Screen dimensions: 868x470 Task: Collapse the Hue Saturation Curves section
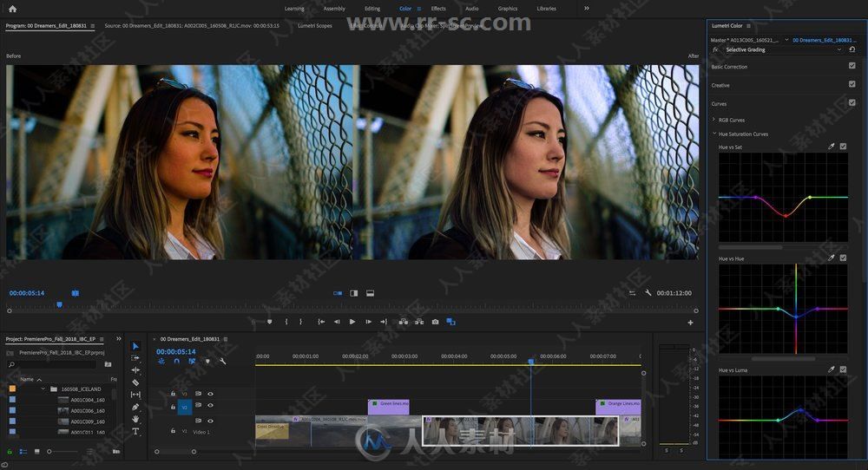[714, 134]
